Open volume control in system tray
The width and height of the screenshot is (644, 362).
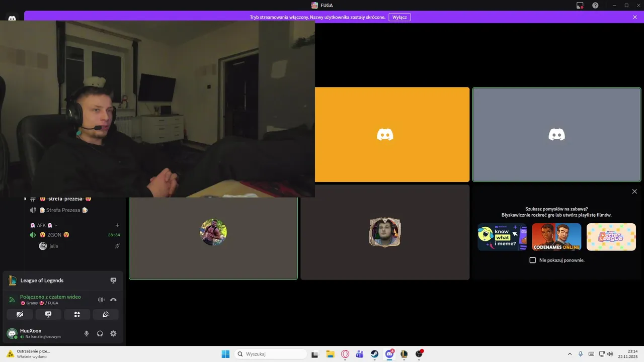tap(610, 354)
